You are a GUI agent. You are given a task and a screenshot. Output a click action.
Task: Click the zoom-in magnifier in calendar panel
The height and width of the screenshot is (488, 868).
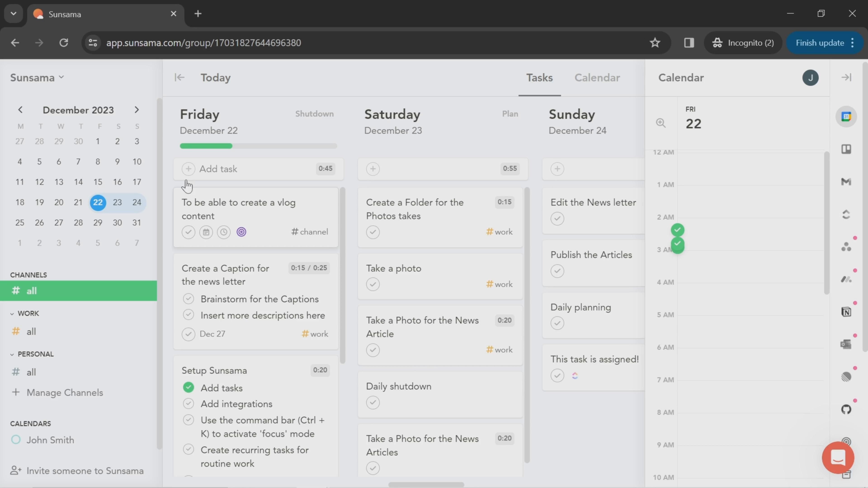(x=660, y=123)
